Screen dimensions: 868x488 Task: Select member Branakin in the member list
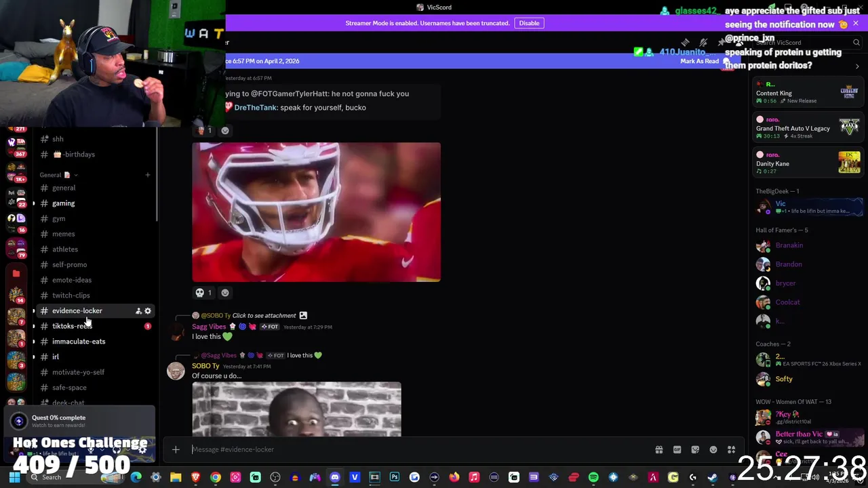click(808, 245)
